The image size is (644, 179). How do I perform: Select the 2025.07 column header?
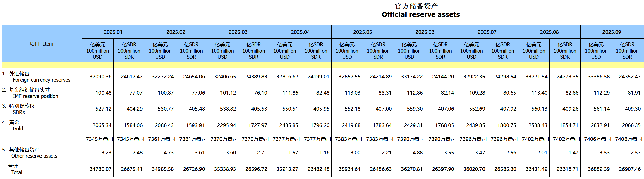tap(487, 32)
